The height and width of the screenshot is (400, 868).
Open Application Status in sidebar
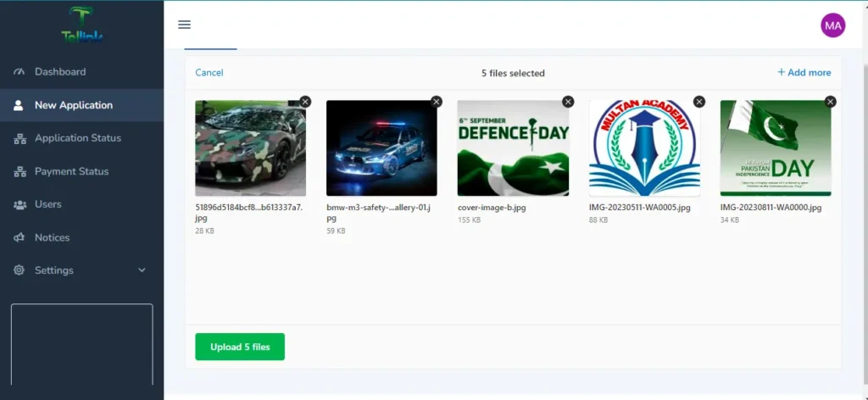click(77, 138)
